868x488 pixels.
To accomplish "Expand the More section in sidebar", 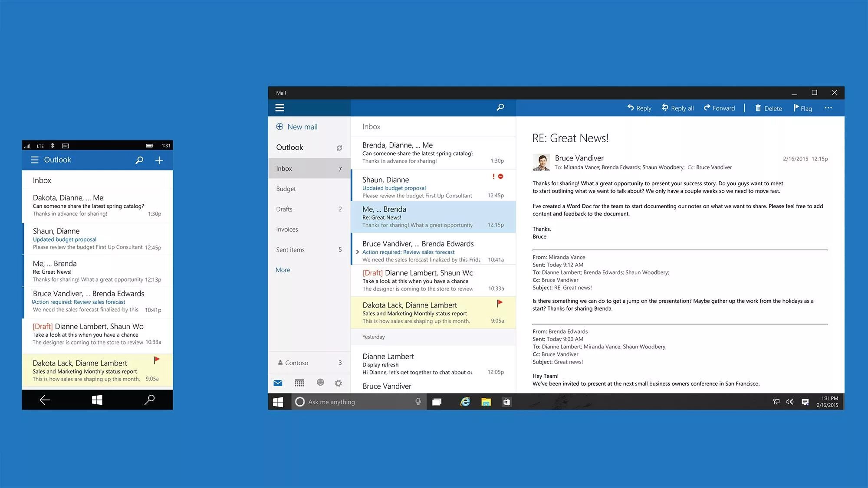I will (282, 269).
